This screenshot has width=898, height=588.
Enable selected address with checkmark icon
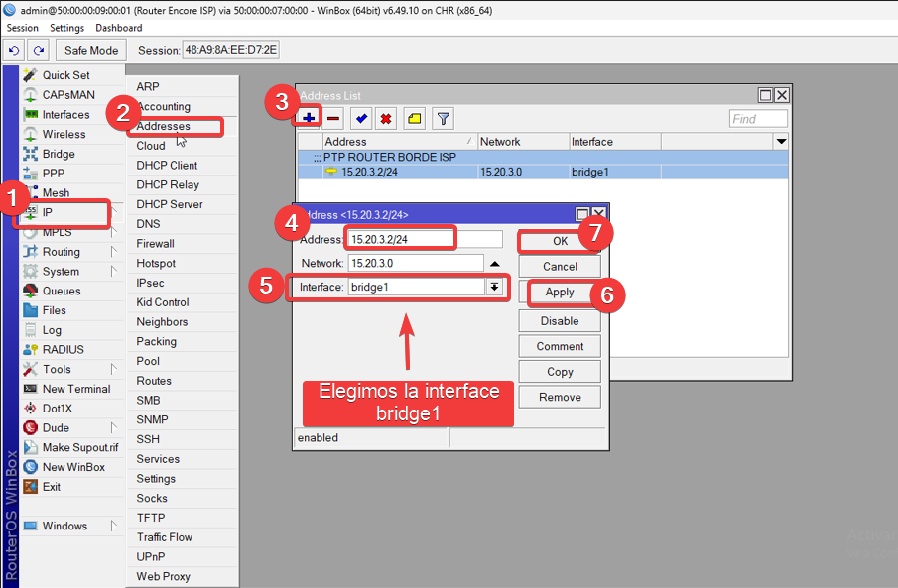[360, 118]
